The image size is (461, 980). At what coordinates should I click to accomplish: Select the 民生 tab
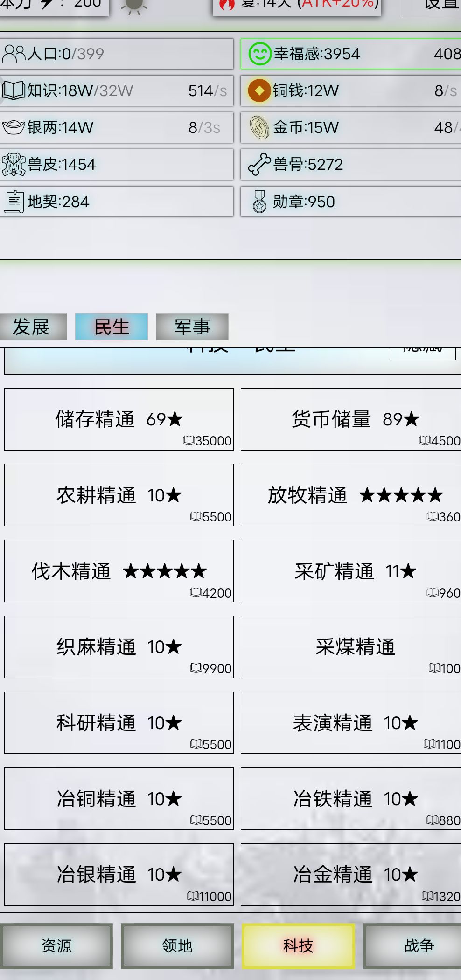tap(112, 327)
